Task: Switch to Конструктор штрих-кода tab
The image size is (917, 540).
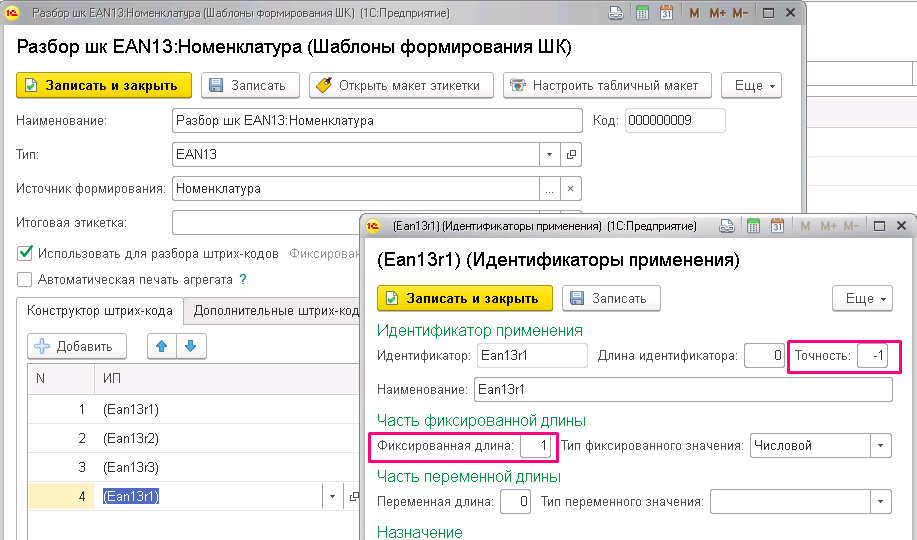Action: [99, 311]
